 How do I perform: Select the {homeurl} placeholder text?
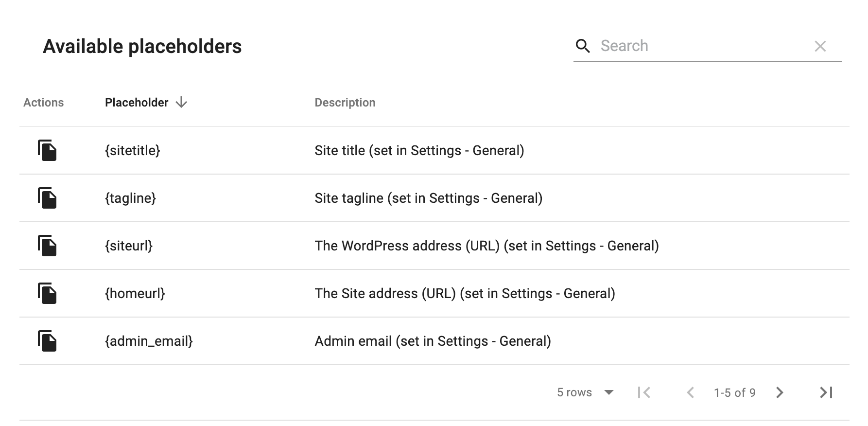pos(135,293)
